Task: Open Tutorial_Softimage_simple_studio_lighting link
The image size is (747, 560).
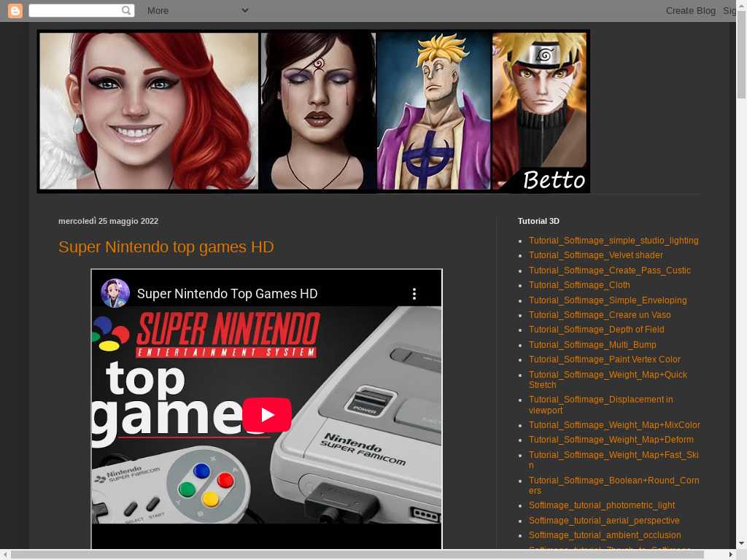Action: pos(614,241)
